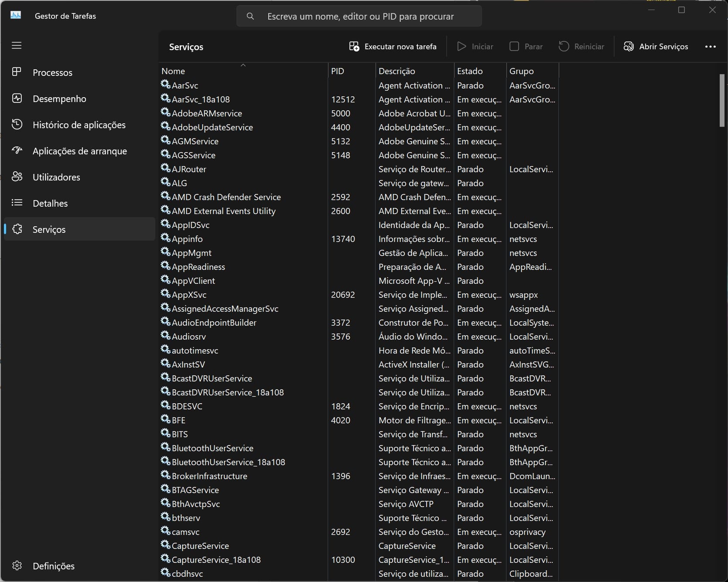Open the Processos page icon
The width and height of the screenshot is (728, 582).
pos(17,72)
